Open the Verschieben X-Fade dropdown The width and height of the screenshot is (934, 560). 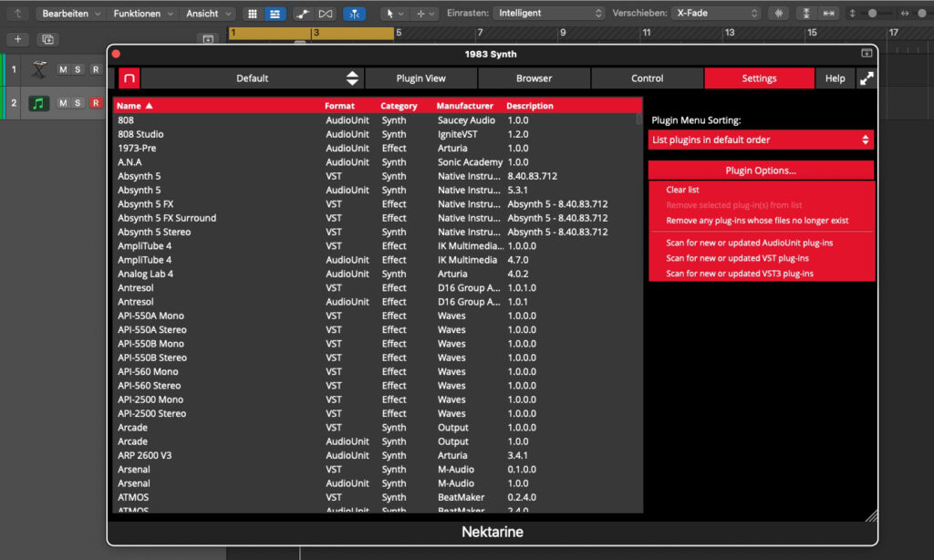point(716,13)
